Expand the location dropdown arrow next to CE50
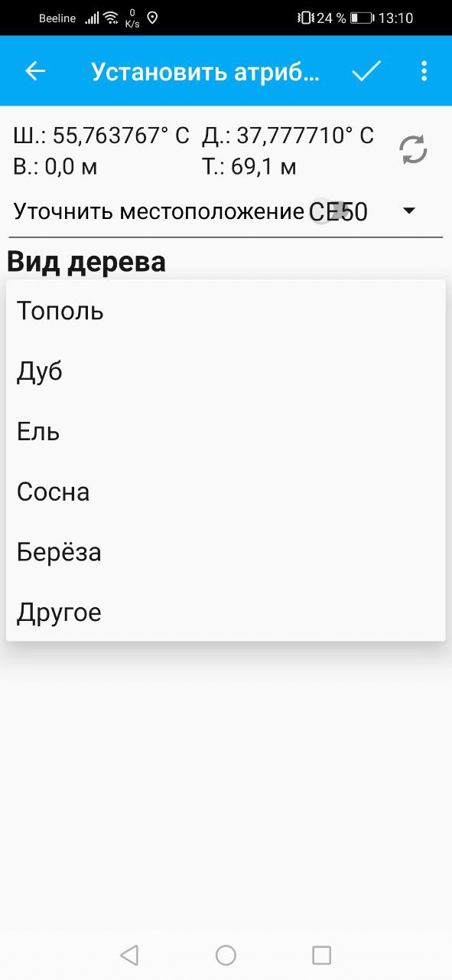Viewport: 452px width, 980px height. click(x=410, y=211)
